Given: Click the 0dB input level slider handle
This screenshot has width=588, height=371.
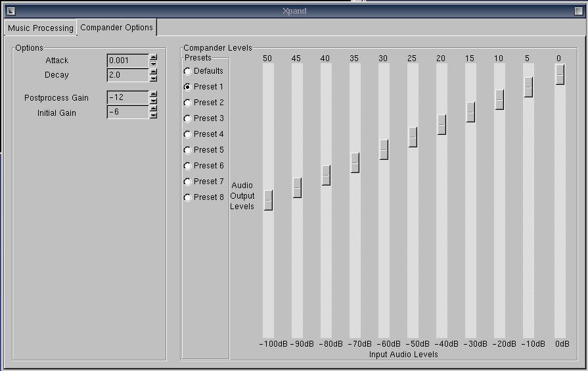Looking at the screenshot, I should coord(560,74).
